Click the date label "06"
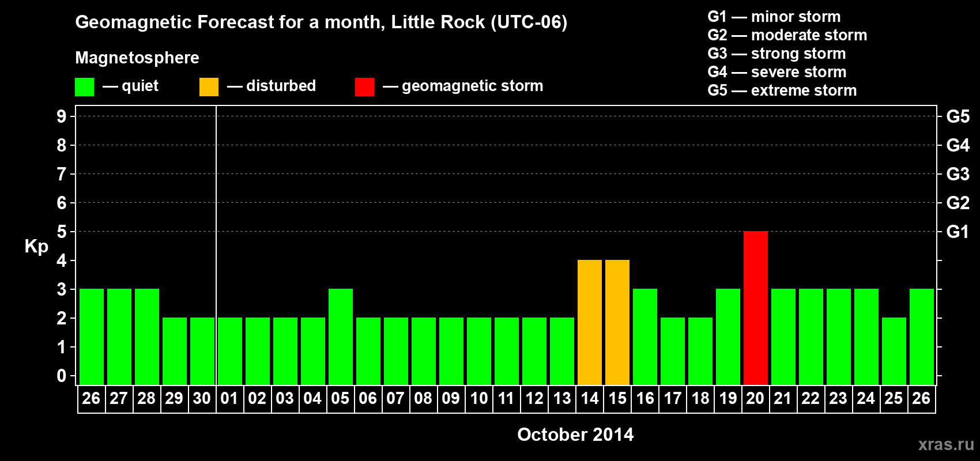The height and width of the screenshot is (461, 980). tap(368, 399)
